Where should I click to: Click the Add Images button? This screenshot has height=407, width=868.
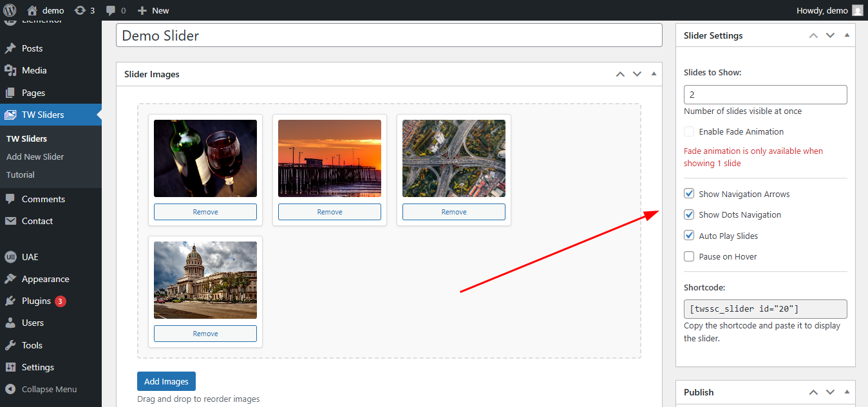[166, 381]
